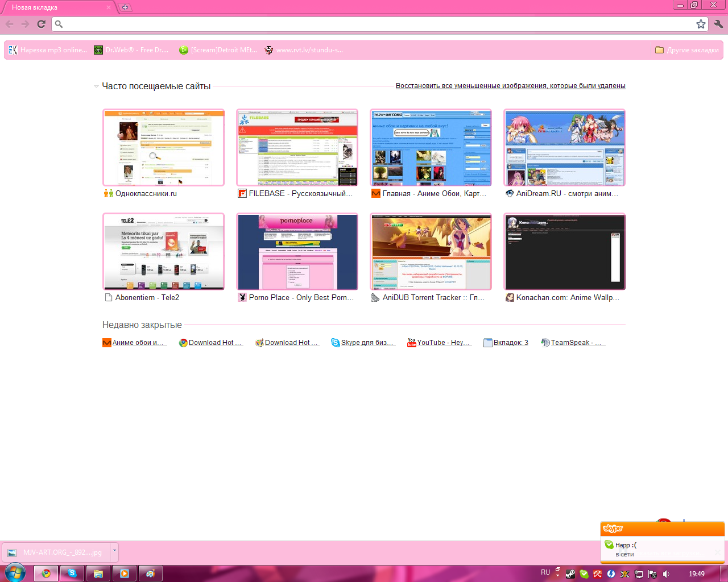Click the back navigation arrow
The width and height of the screenshot is (728, 582).
10,24
